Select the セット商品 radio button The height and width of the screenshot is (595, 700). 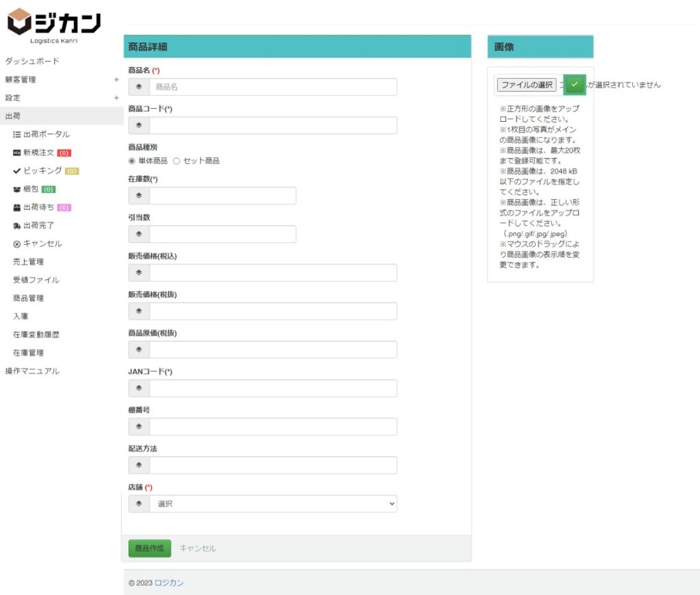(176, 161)
